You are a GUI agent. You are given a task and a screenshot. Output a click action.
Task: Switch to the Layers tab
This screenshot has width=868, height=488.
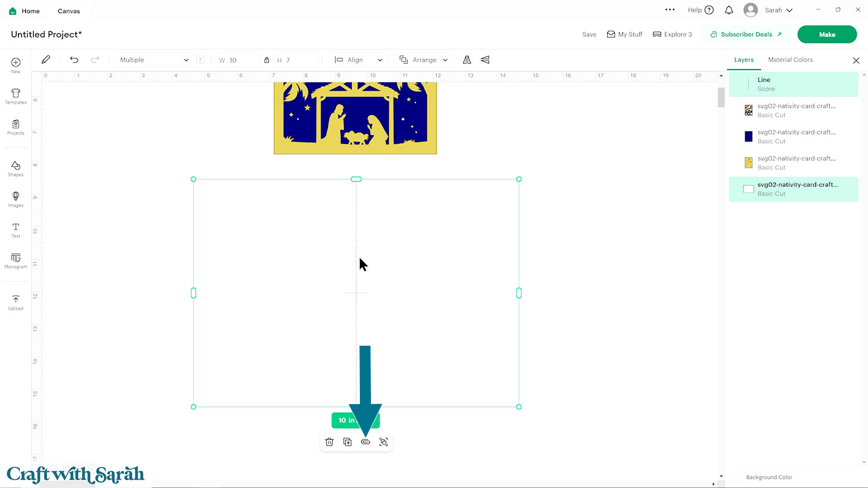[x=744, y=60]
